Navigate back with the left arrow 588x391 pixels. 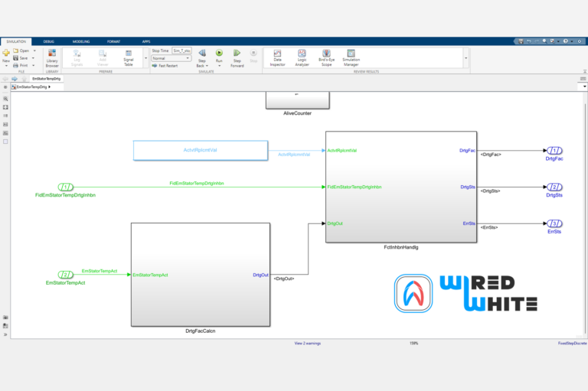(x=5, y=79)
